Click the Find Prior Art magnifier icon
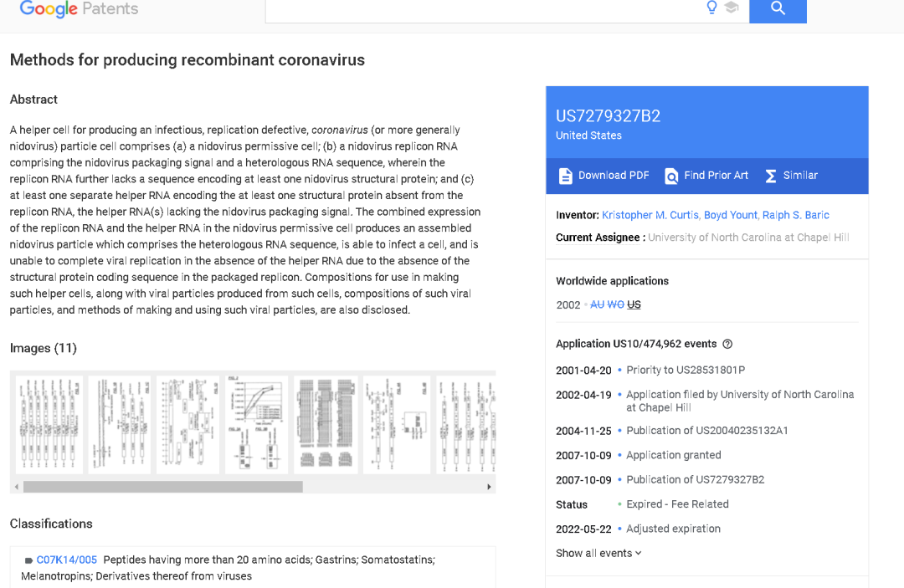Viewport: 904px width, 588px height. 671,176
